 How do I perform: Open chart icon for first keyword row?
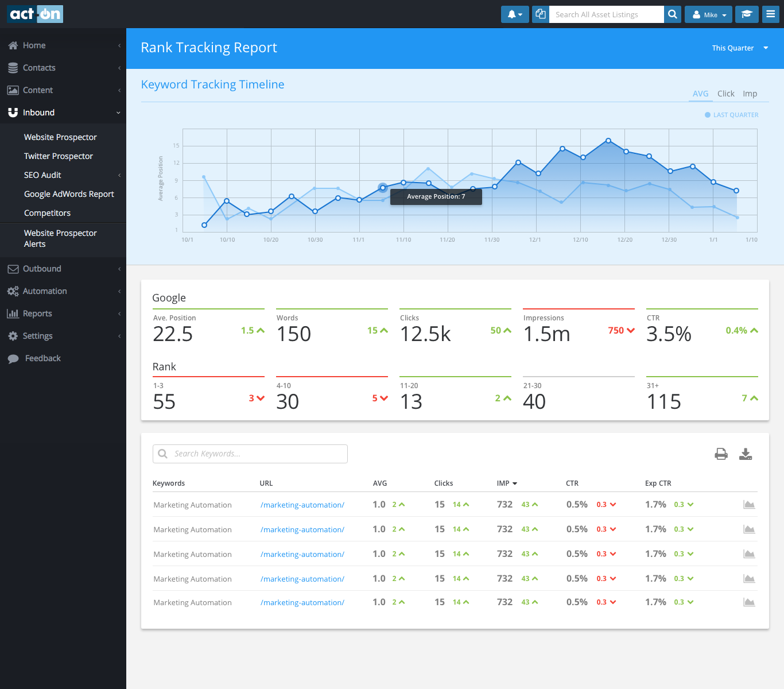point(749,505)
